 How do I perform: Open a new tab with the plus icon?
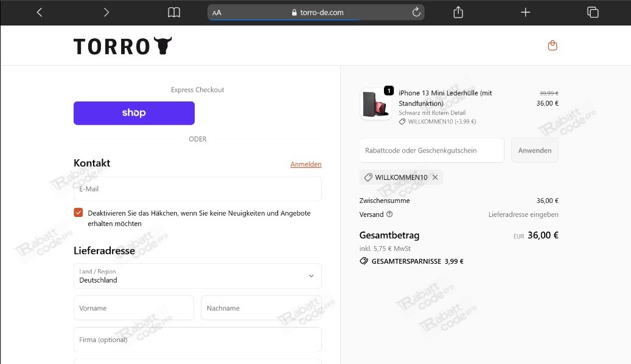pos(525,12)
